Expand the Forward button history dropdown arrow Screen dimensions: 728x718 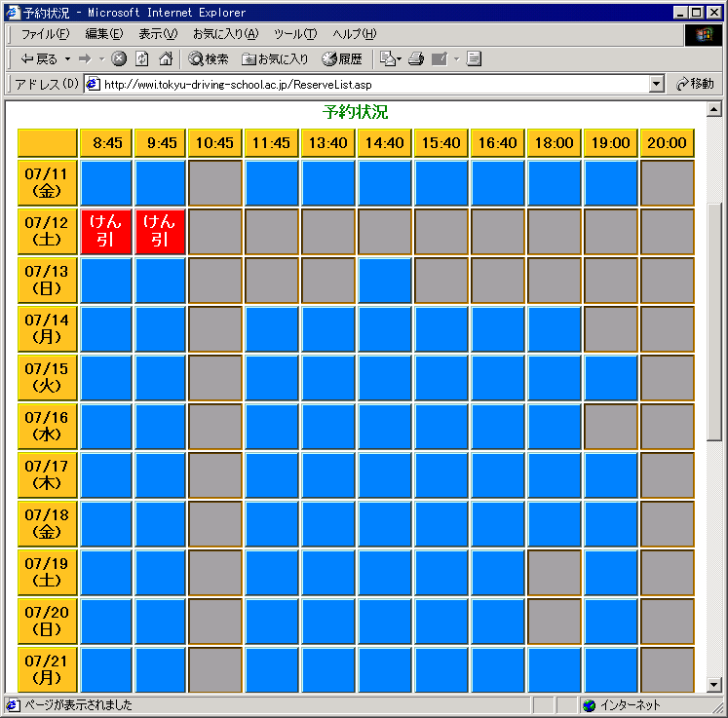(100, 59)
